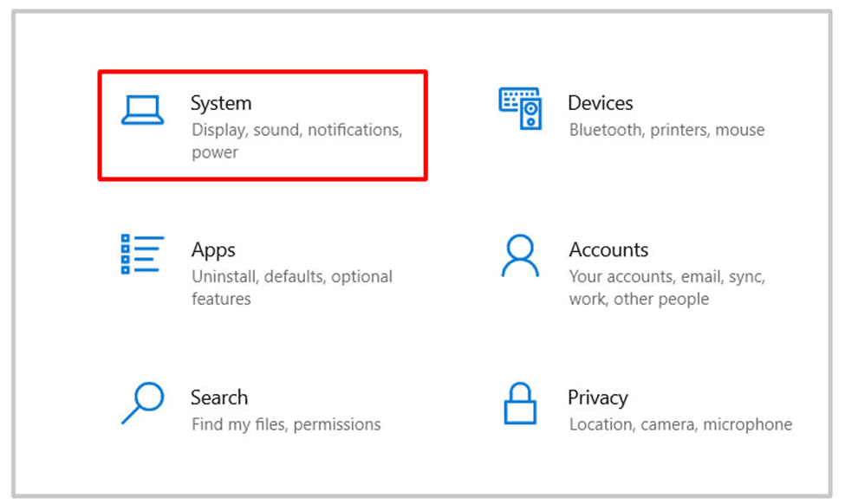The height and width of the screenshot is (504, 845).
Task: Select the Accounts category title
Action: click(608, 250)
